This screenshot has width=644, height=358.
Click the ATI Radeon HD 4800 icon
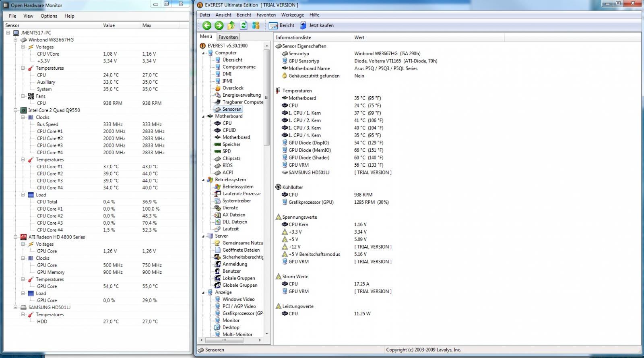pos(24,237)
